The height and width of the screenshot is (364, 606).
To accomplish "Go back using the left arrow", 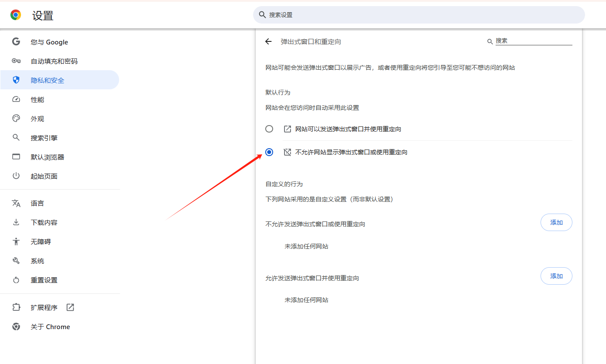I will tap(268, 41).
